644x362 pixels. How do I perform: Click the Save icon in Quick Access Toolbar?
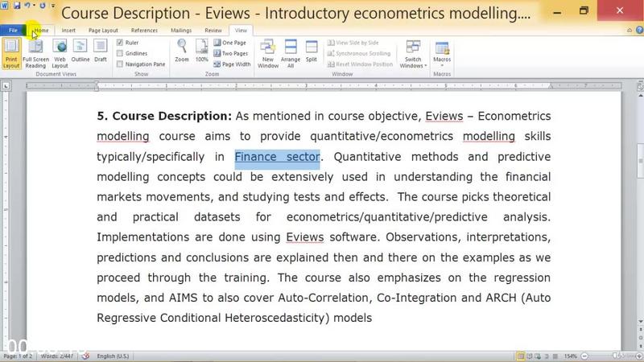[x=17, y=6]
